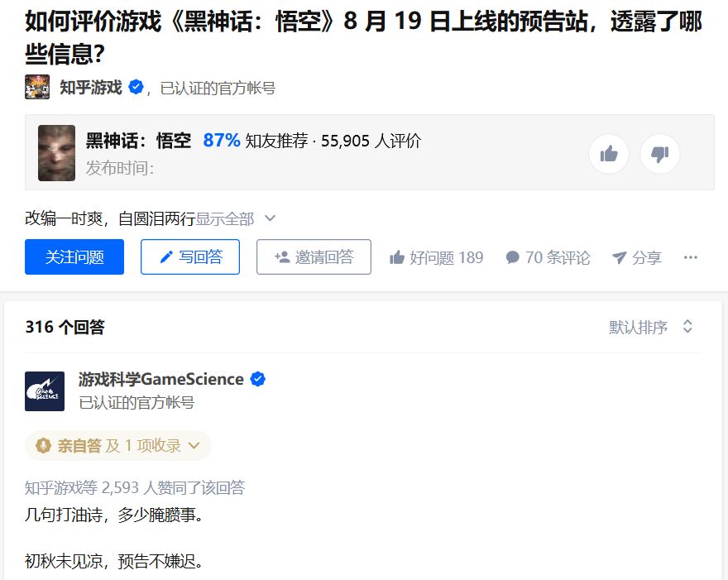Viewport: 728px width, 580px height.
Task: Open the 默认排序 sort dropdown
Action: 651,327
